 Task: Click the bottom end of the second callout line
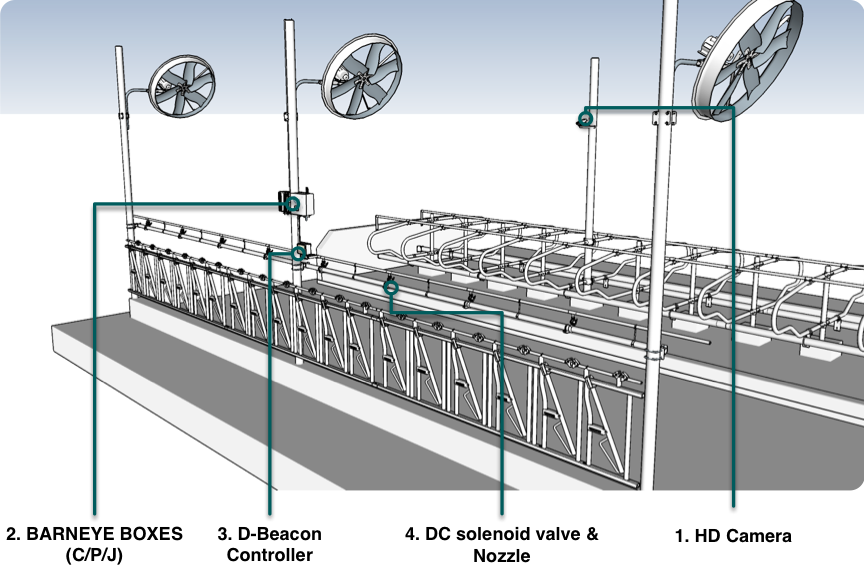(x=270, y=512)
